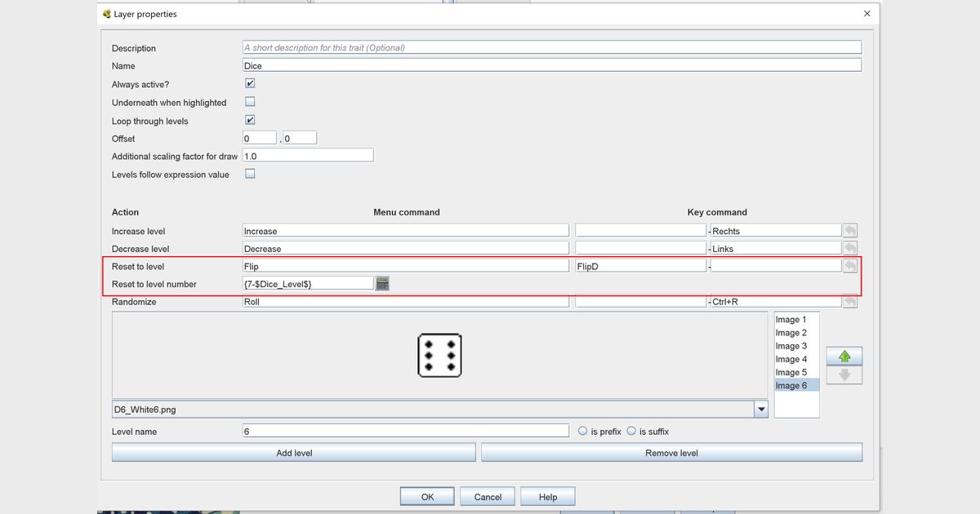Click empty named key field for Increase level
Viewport: 980px width, 514px height.
tap(641, 231)
